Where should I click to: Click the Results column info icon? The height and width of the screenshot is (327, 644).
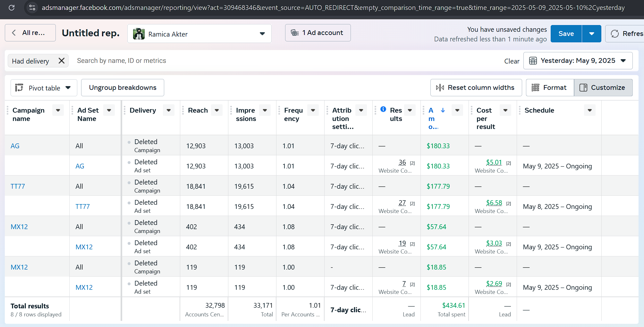click(x=383, y=109)
